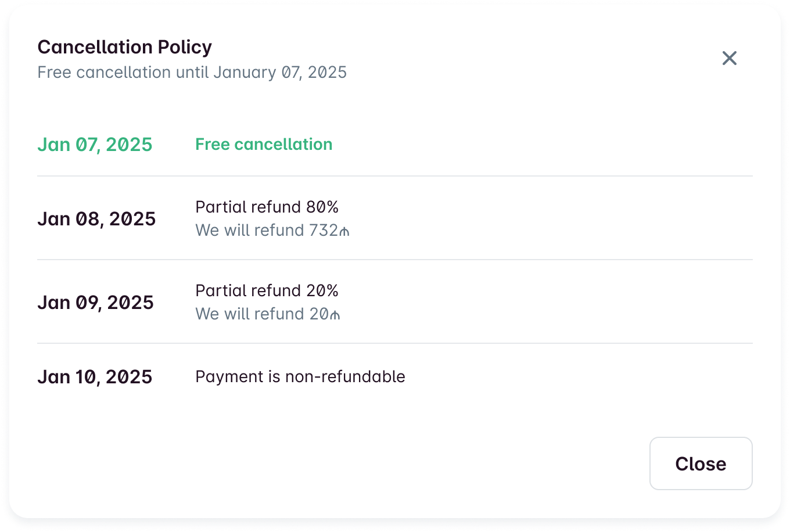Click the Cancellation Policy title

[124, 47]
